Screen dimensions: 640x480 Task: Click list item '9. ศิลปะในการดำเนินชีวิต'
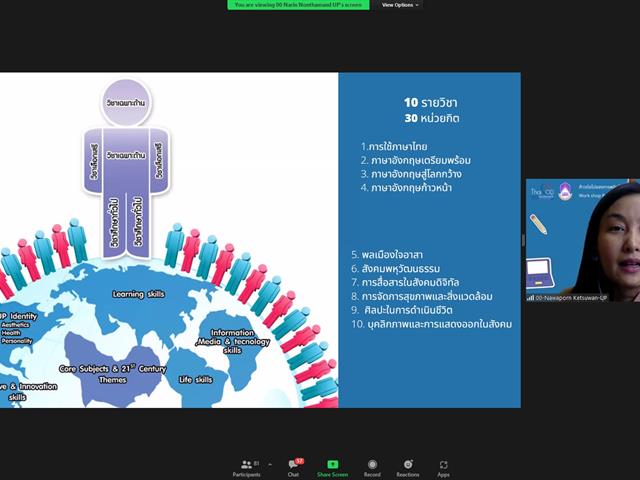tap(402, 310)
